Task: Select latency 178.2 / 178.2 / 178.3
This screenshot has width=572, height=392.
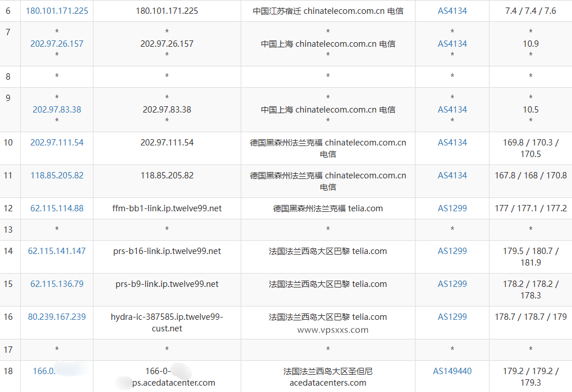Action: 530,289
